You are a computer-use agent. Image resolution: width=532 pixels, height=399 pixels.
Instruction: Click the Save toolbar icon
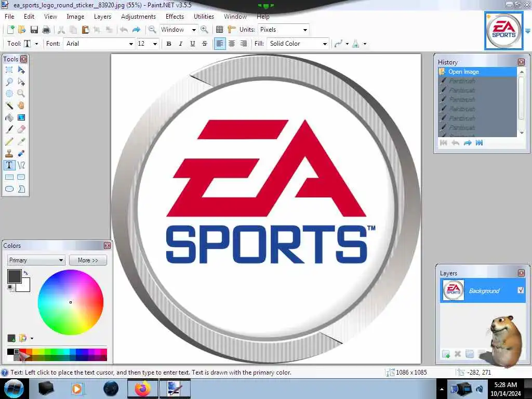tap(34, 30)
